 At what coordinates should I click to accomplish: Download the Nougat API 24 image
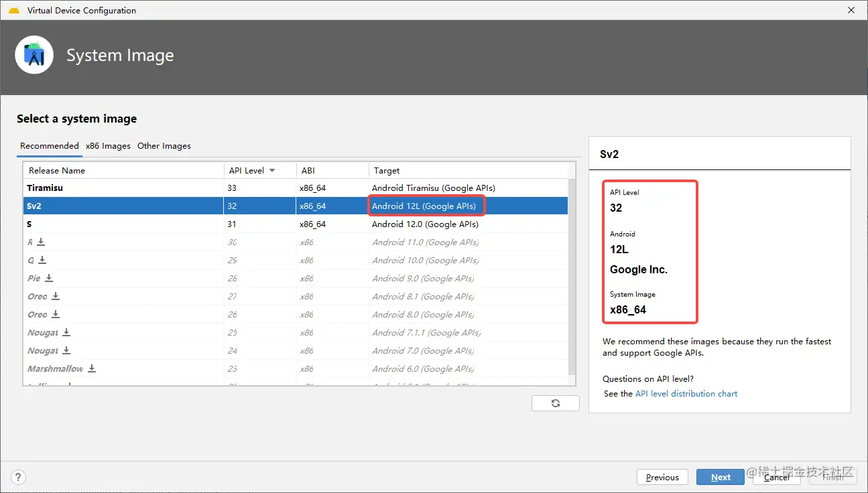[66, 350]
